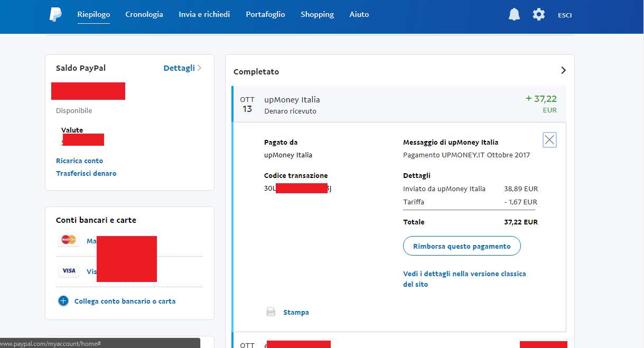644x348 pixels.
Task: Click the OTT 13 date
Action: 247,105
